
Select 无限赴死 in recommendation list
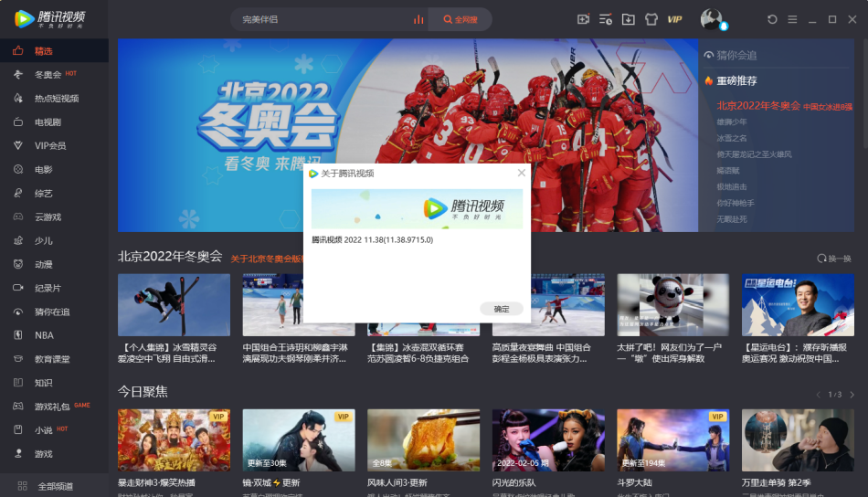pyautogui.click(x=731, y=219)
